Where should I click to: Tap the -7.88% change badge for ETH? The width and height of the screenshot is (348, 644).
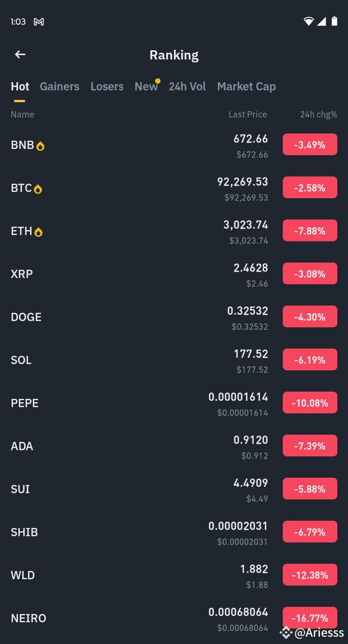310,231
